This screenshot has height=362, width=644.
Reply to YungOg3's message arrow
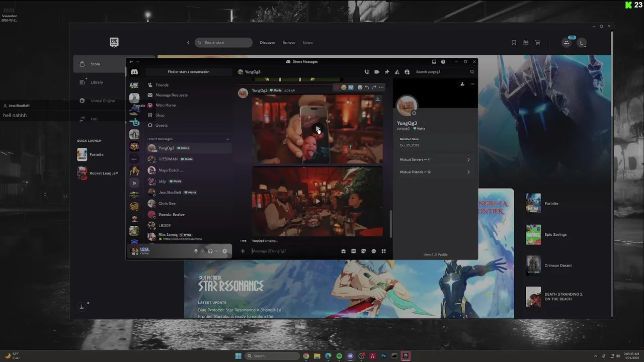click(367, 87)
